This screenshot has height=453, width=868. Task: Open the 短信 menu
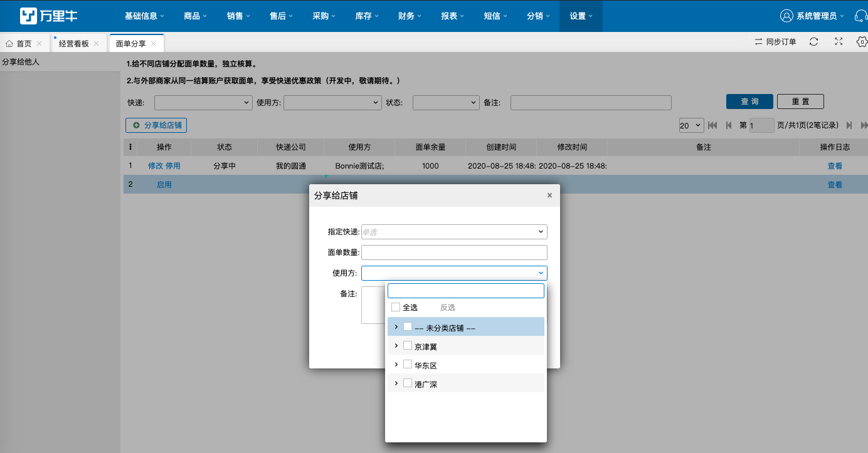pyautogui.click(x=495, y=16)
